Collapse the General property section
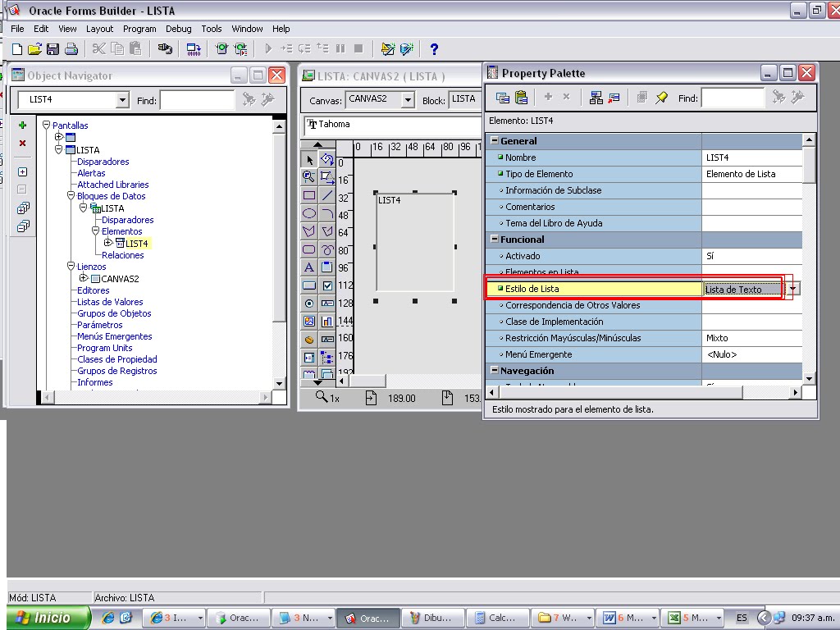 pos(494,140)
